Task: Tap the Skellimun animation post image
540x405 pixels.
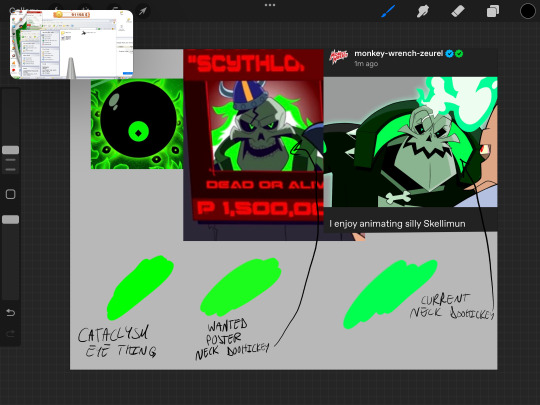Action: (x=411, y=142)
